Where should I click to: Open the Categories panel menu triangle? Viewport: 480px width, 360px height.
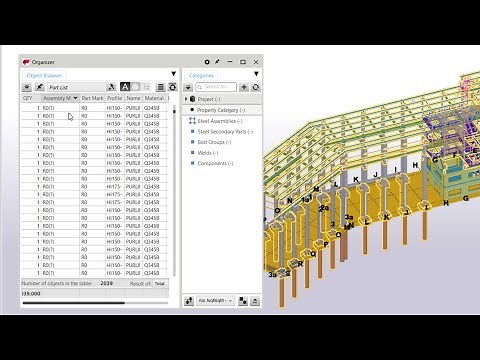click(x=256, y=74)
